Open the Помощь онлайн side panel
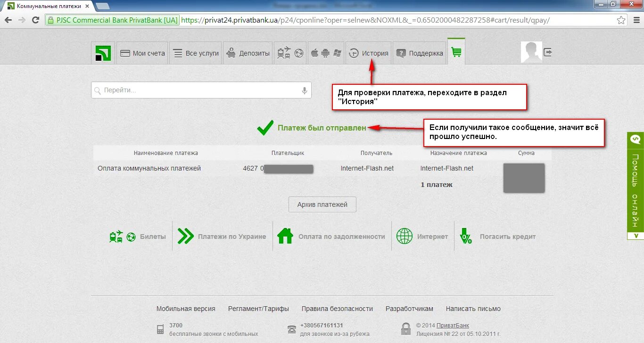The image size is (644, 343). 636,186
